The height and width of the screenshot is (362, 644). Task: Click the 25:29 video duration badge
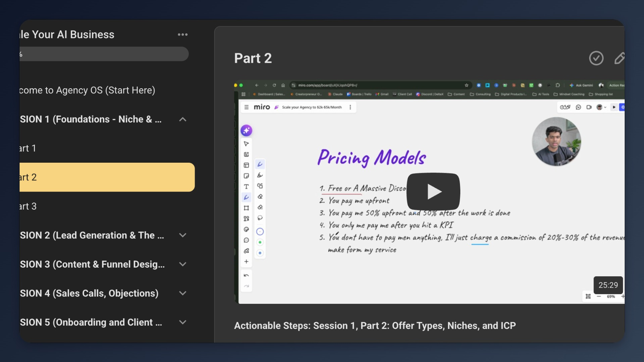pos(608,285)
